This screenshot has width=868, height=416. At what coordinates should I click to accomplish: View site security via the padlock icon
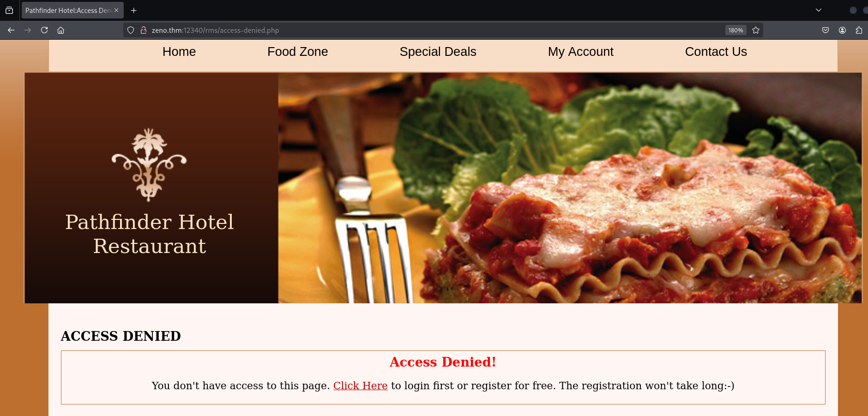[x=144, y=30]
